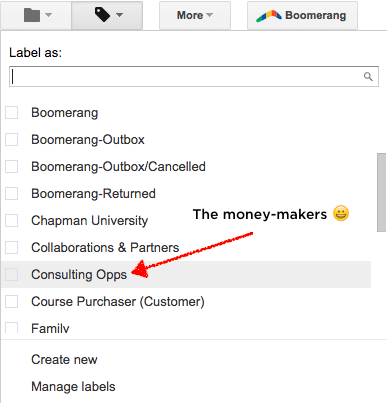The height and width of the screenshot is (403, 387).
Task: Focus the Label as search field
Action: [x=194, y=77]
